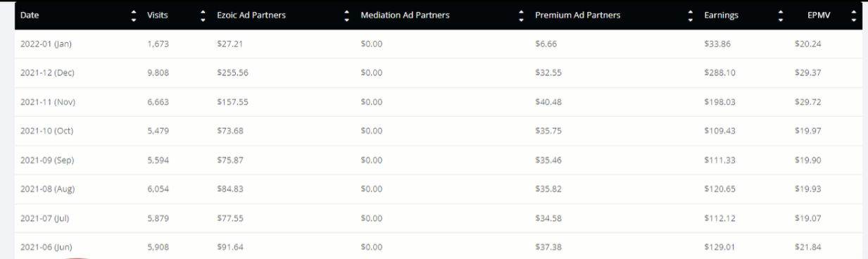Click the $288.10 earnings value
Viewport: 868px width, 259px height.
719,73
